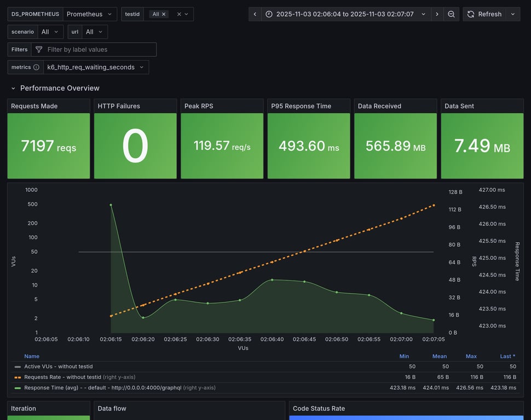Remove the 'All' chip from testid
Image resolution: width=531 pixels, height=420 pixels.
(x=164, y=14)
